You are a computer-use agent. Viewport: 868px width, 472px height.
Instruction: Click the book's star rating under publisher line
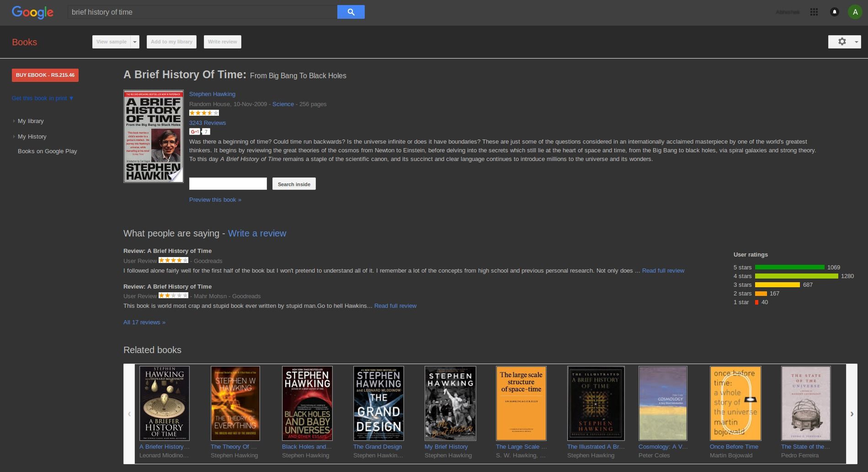(x=204, y=113)
